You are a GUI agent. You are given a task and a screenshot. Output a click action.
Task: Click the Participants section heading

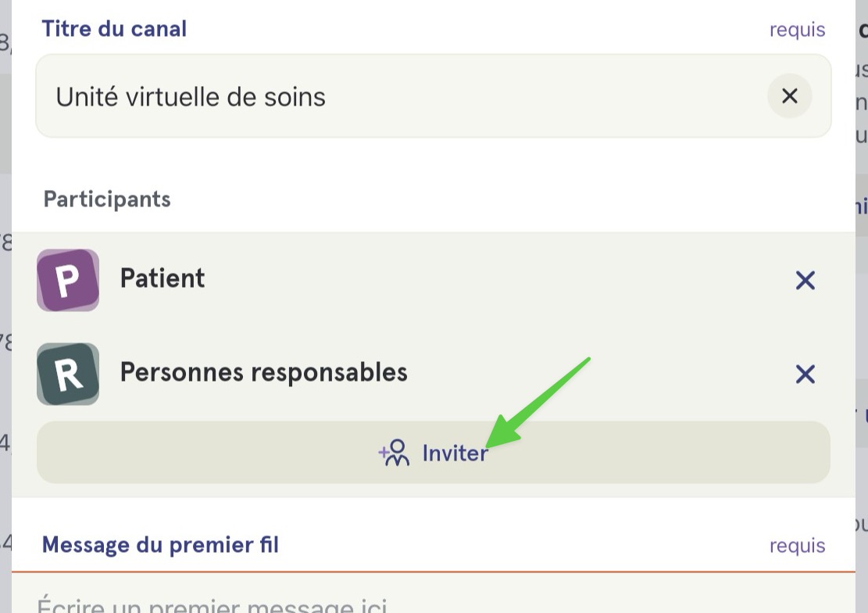(107, 199)
